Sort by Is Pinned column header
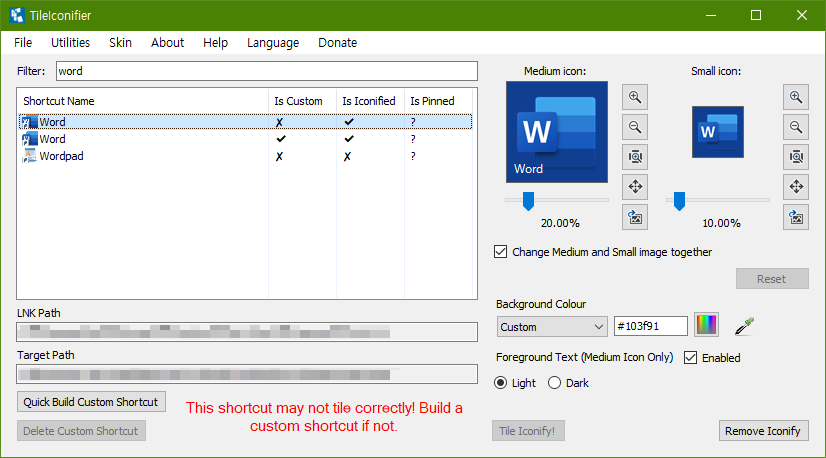The image size is (826, 458). pyautogui.click(x=438, y=101)
